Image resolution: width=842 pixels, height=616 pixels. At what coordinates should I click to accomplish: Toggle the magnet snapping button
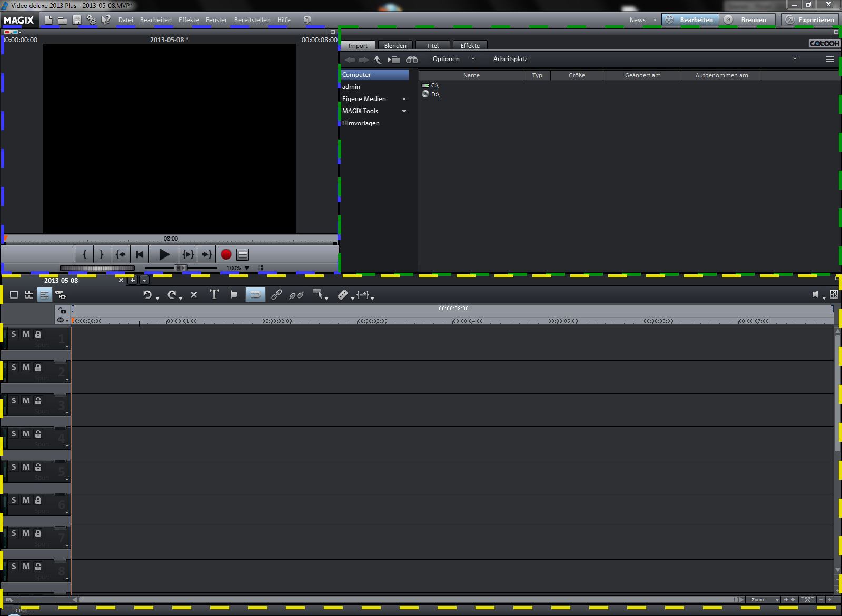point(255,295)
